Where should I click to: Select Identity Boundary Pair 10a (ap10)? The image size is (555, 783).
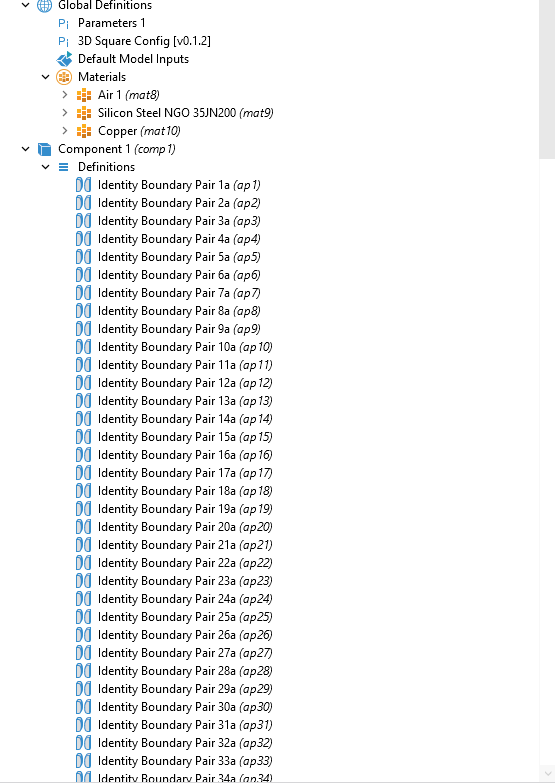click(185, 347)
